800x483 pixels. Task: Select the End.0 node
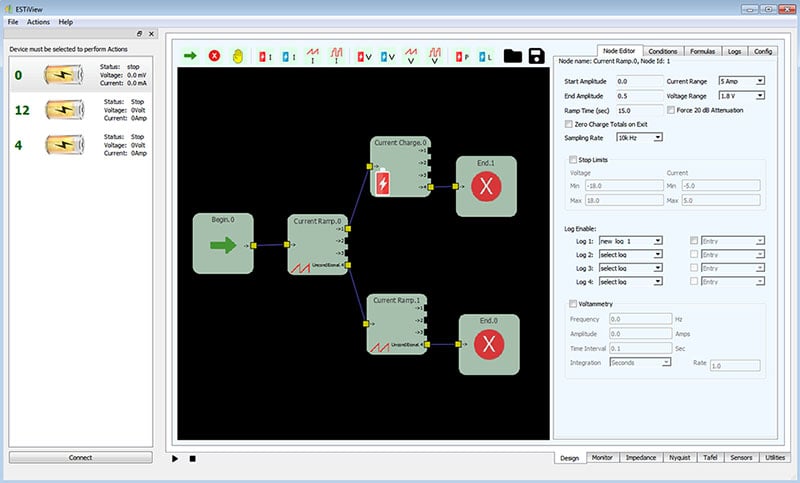489,344
